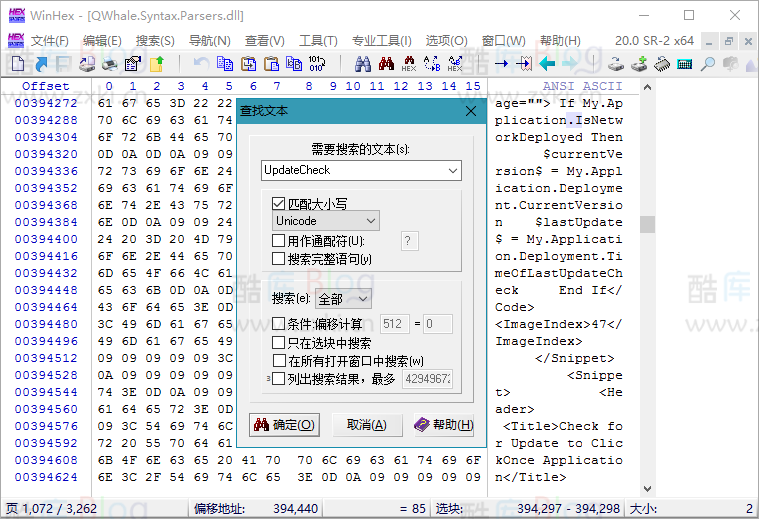Confirm search with the 确定(O) button
The width and height of the screenshot is (759, 519).
[285, 425]
